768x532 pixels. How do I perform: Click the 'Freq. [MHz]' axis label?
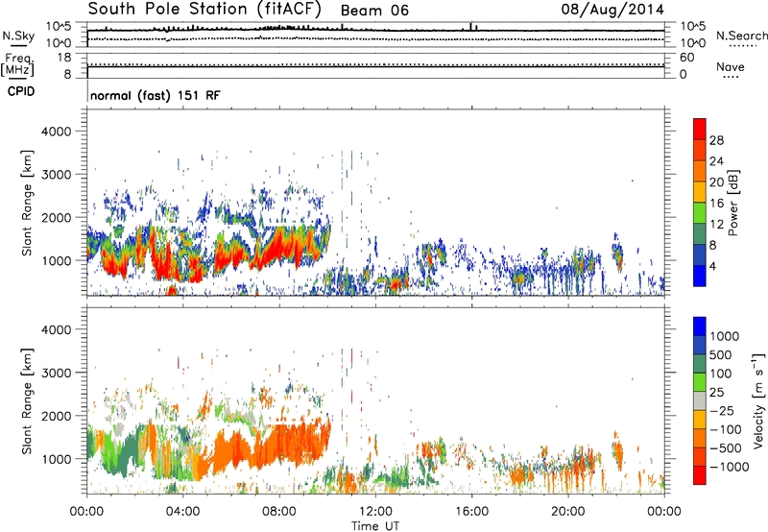18,64
